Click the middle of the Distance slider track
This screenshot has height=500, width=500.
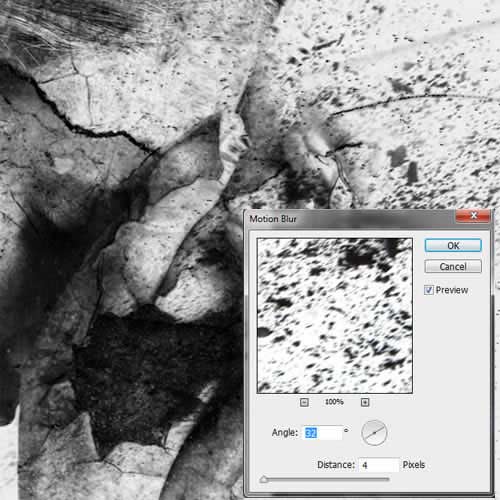325,479
